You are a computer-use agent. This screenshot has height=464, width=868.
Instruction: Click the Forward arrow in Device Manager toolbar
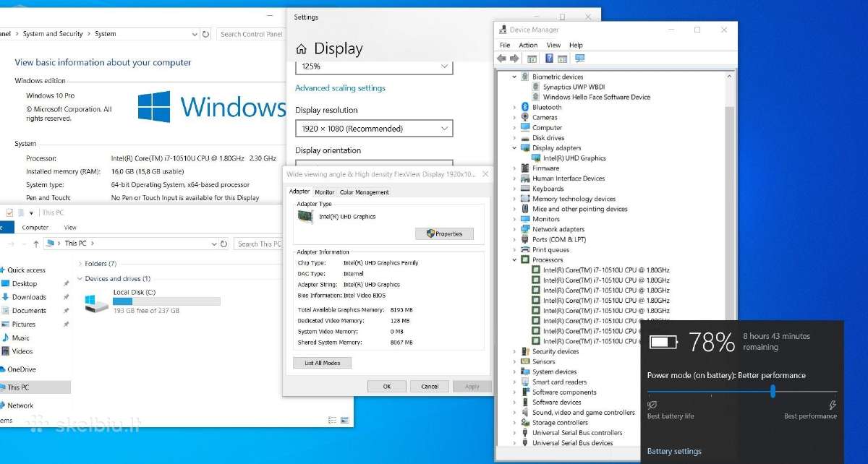pyautogui.click(x=514, y=59)
